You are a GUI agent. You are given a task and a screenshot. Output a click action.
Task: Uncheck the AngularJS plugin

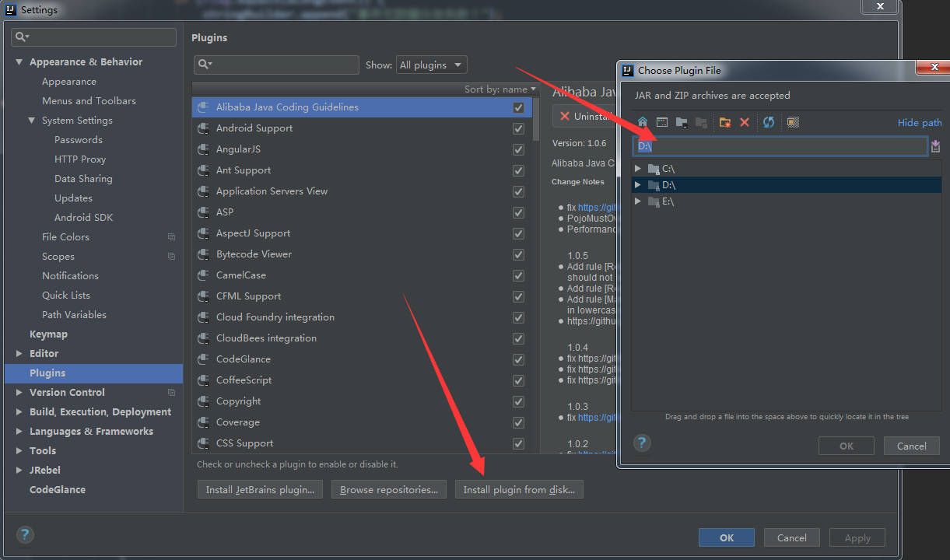pyautogui.click(x=518, y=149)
